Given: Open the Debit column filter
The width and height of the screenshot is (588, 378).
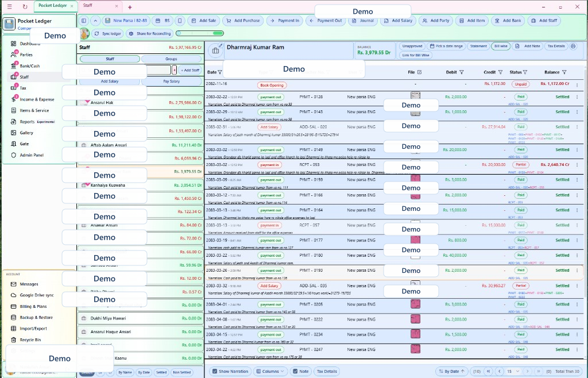Looking at the screenshot, I should click(462, 72).
